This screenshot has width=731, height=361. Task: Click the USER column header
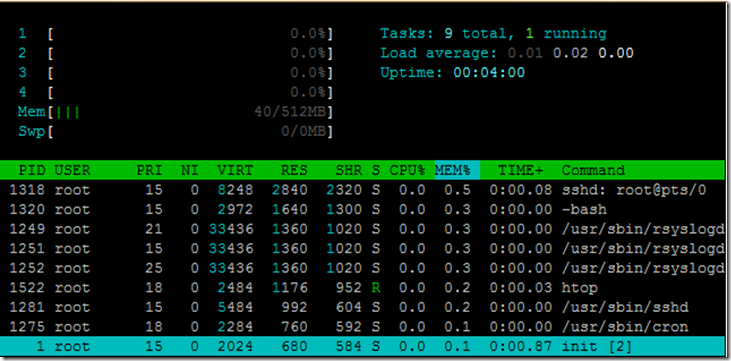72,170
